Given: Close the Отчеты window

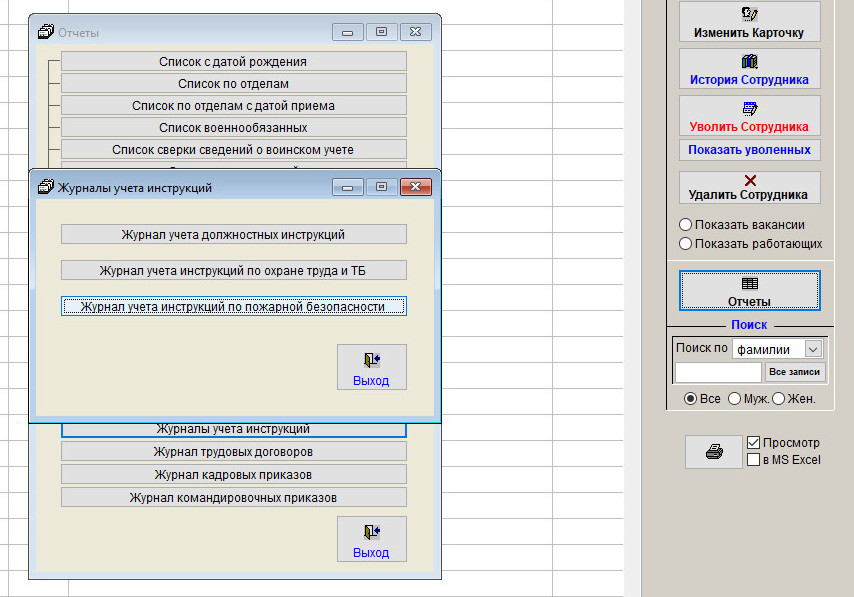Looking at the screenshot, I should pos(416,32).
